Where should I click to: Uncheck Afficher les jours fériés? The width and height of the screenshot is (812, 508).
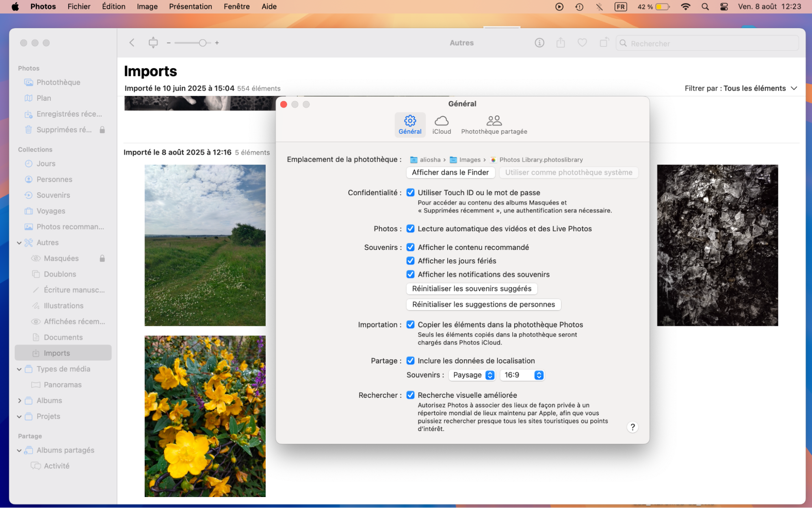pos(410,261)
